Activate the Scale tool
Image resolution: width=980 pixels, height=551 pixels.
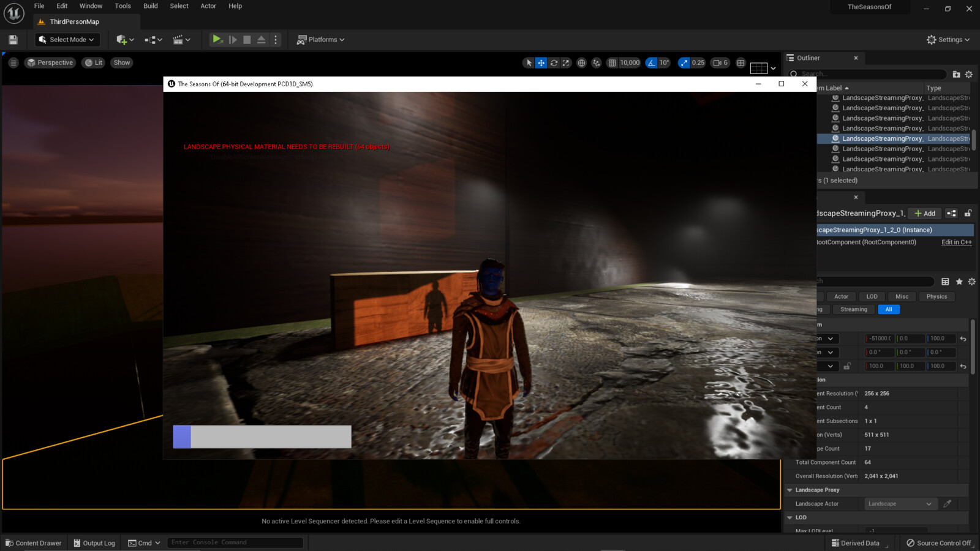click(x=566, y=62)
